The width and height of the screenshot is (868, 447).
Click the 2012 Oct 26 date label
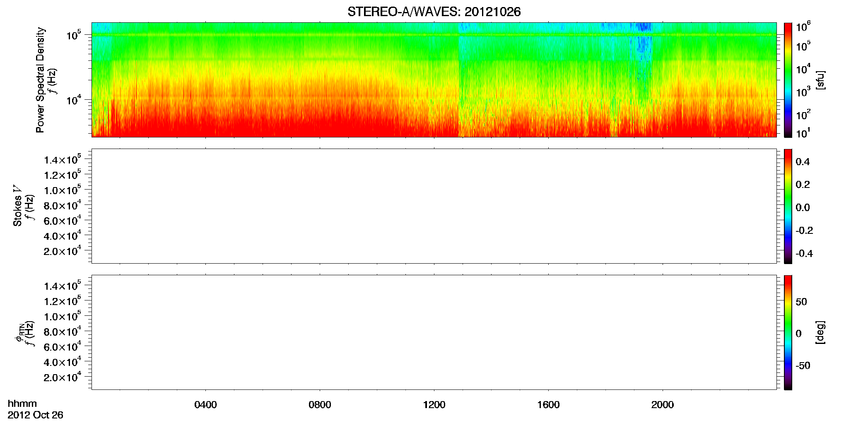click(35, 415)
